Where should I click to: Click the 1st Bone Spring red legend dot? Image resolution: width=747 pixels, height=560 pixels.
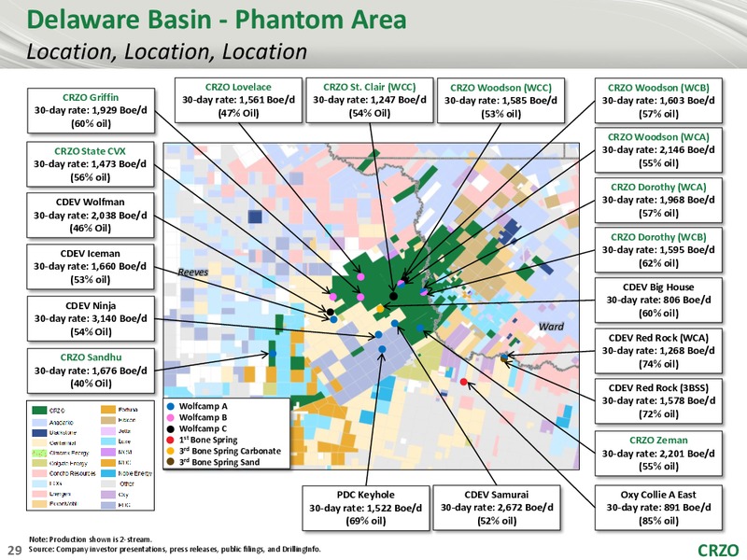pos(171,440)
